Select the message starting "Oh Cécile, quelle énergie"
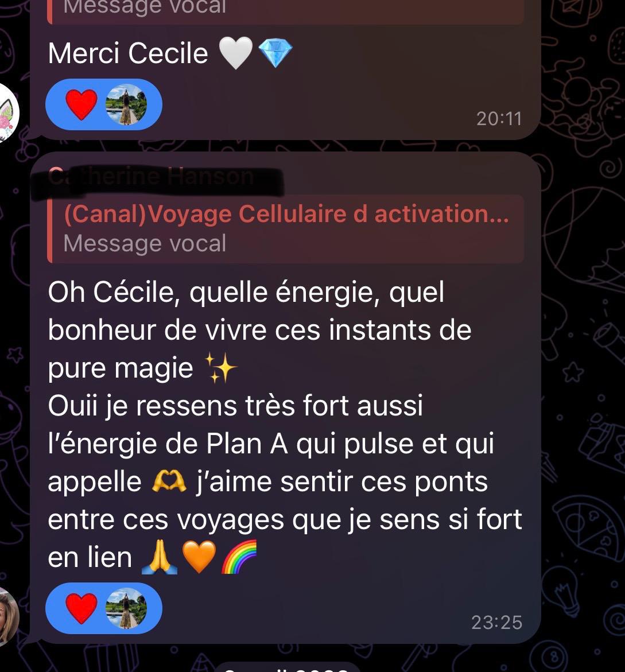625x672 pixels. [285, 424]
